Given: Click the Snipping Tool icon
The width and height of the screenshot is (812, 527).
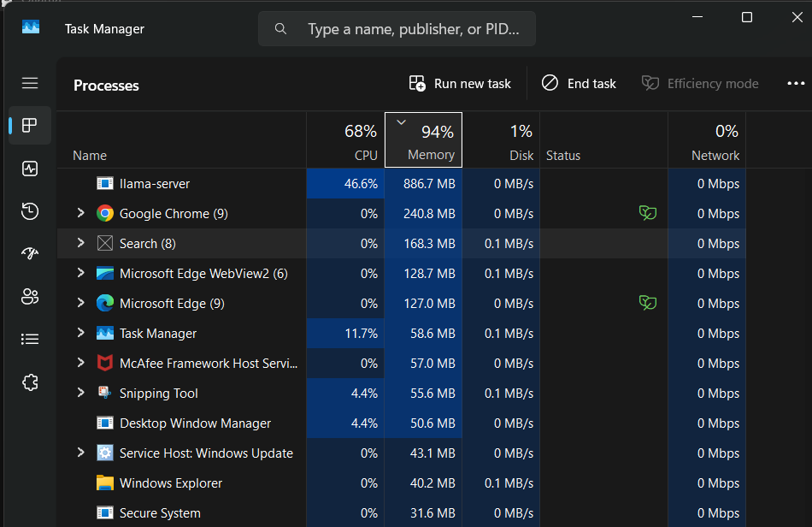Looking at the screenshot, I should tap(105, 393).
